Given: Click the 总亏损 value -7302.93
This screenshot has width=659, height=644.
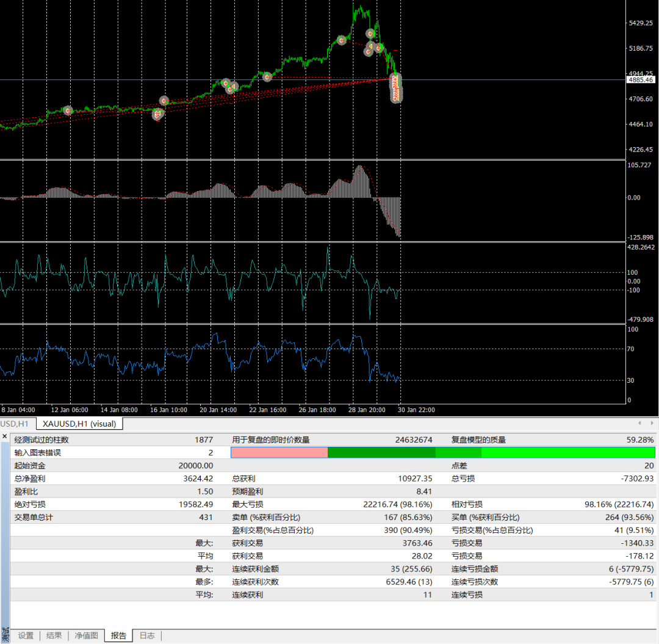Looking at the screenshot, I should point(637,479).
